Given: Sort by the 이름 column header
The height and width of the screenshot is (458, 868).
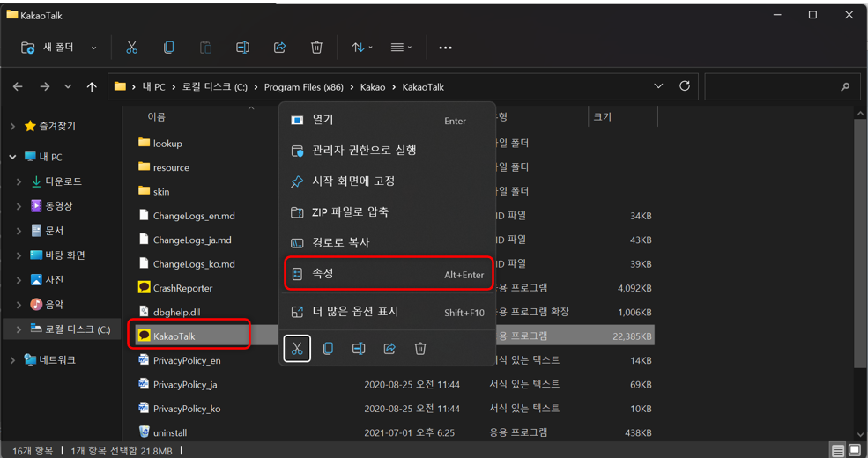Looking at the screenshot, I should tap(156, 117).
